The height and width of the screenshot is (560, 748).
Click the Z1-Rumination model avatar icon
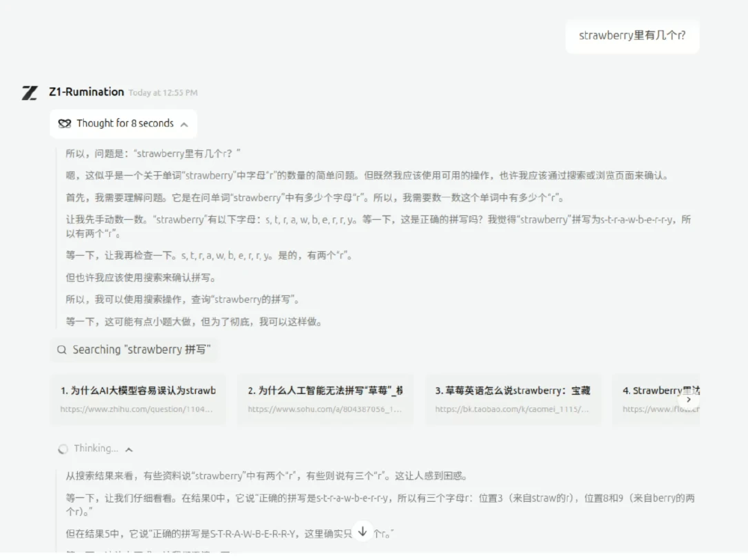[x=28, y=92]
